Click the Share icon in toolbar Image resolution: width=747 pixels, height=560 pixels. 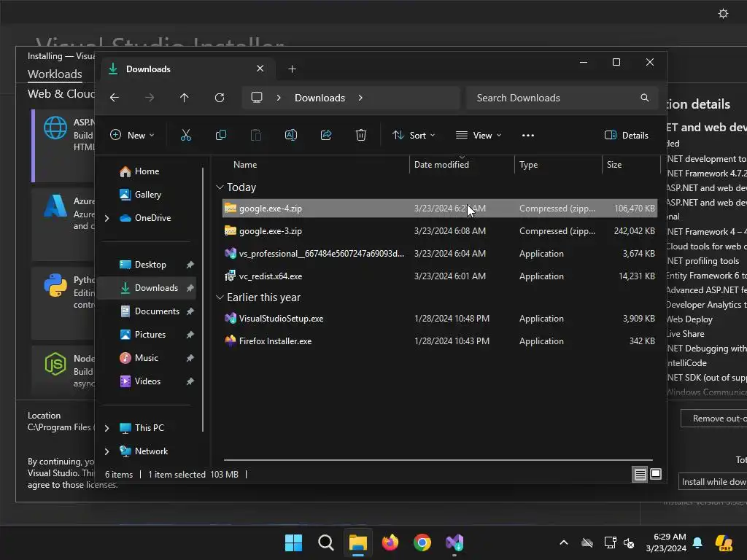[x=326, y=135]
